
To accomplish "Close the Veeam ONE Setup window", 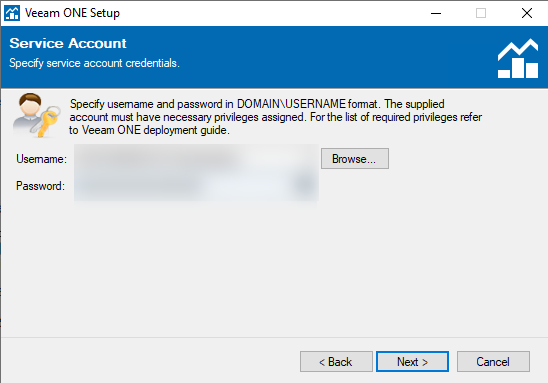I will click(x=527, y=13).
